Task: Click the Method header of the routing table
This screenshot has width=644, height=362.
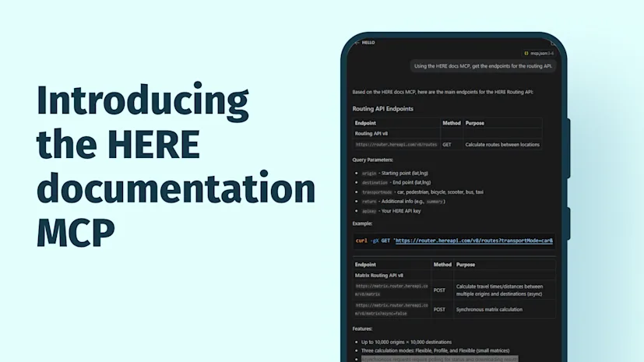Action: click(452, 123)
